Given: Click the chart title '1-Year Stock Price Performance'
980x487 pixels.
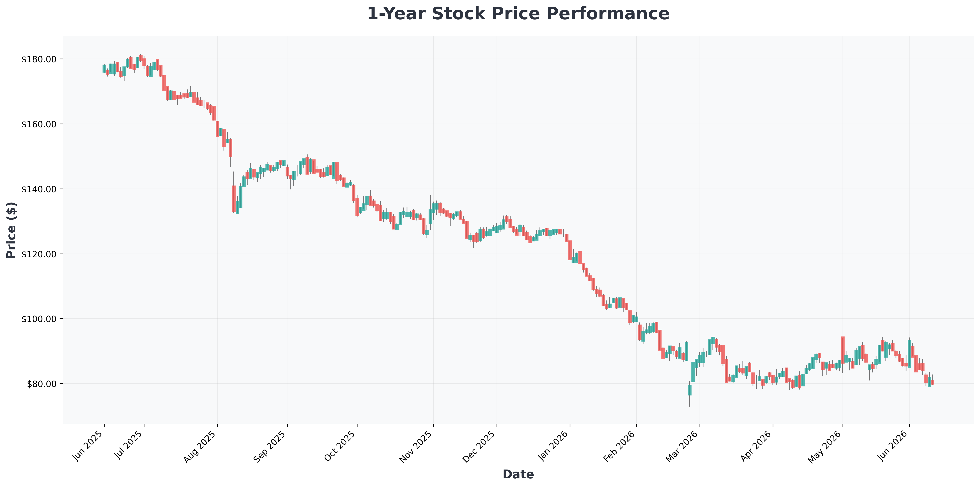Looking at the screenshot, I should 518,14.
